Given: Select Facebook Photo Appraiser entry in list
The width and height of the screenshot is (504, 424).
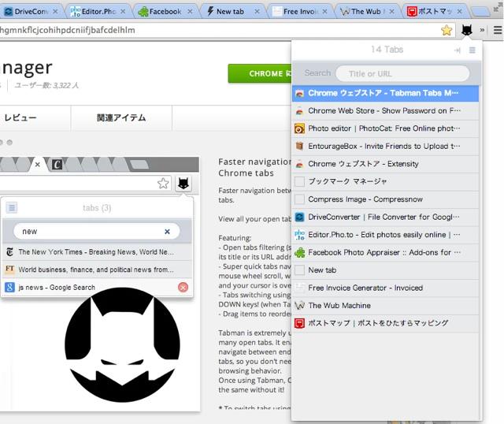Looking at the screenshot, I should tap(385, 252).
